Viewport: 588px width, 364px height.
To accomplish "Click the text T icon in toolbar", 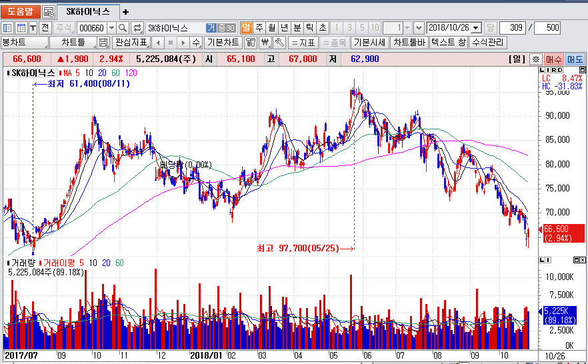I will point(33,28).
